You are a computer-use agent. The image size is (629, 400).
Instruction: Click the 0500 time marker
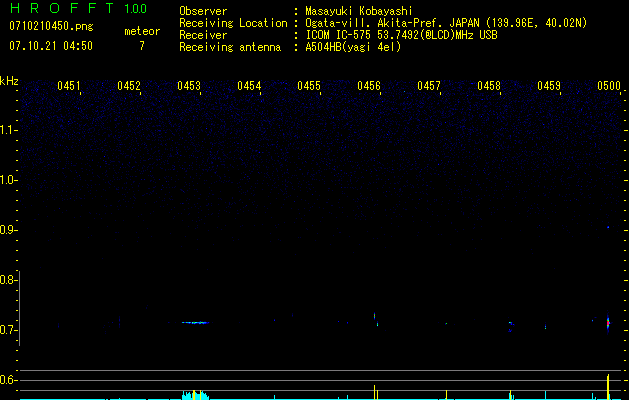tap(609, 86)
